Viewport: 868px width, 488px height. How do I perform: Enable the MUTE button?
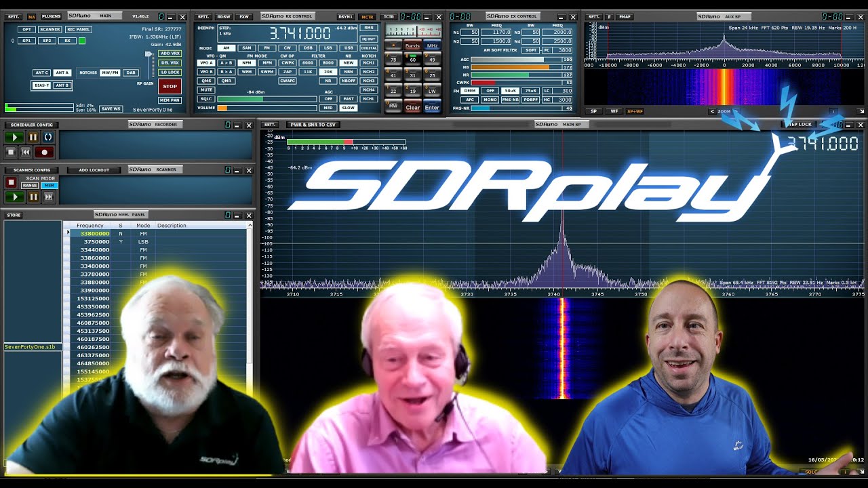pos(206,89)
